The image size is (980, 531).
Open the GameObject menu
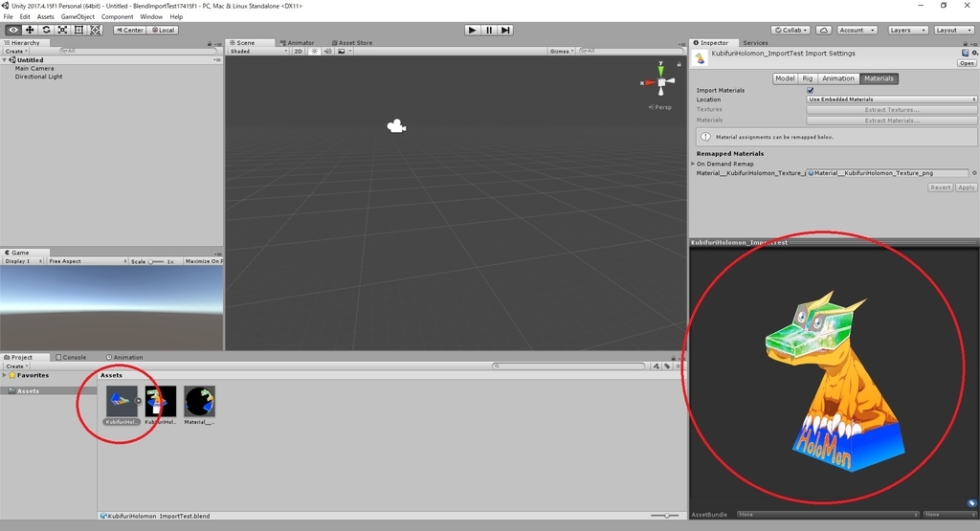click(78, 17)
